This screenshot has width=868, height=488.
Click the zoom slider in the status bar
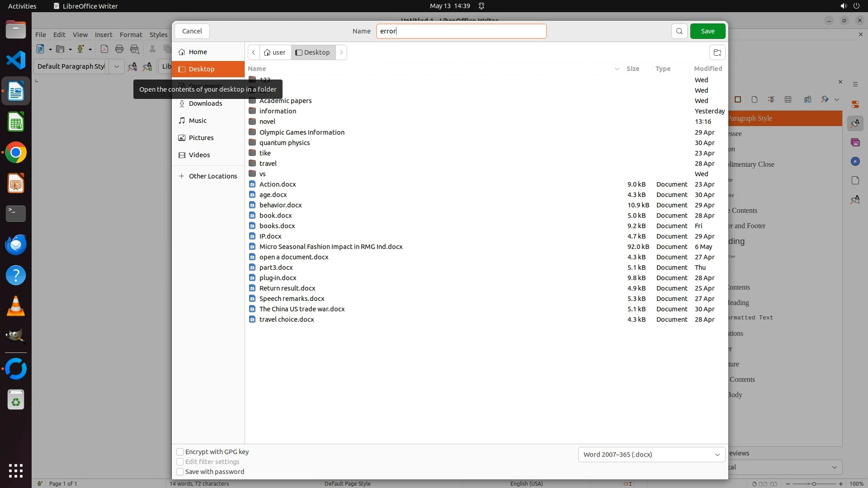(x=814, y=483)
